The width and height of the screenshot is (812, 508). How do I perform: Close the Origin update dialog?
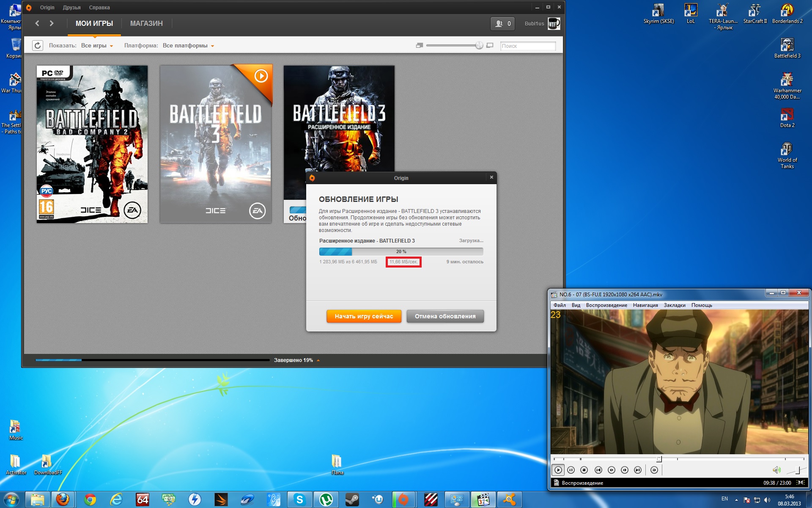[491, 177]
